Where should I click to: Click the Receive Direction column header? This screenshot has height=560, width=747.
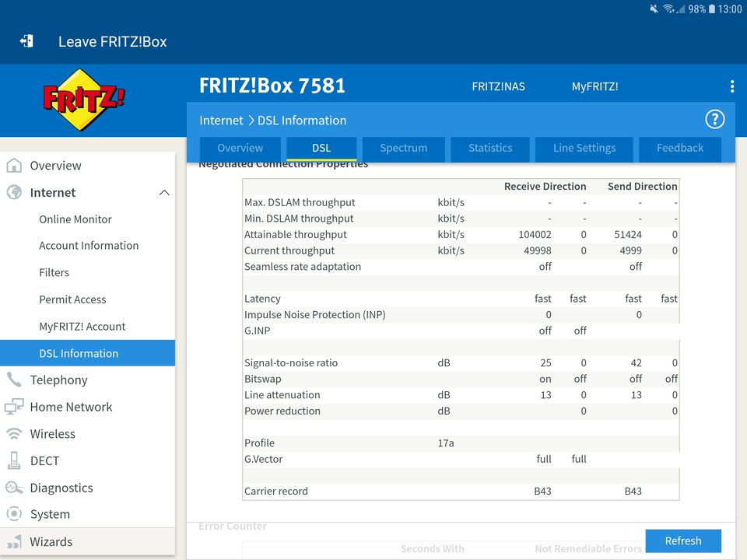click(545, 186)
